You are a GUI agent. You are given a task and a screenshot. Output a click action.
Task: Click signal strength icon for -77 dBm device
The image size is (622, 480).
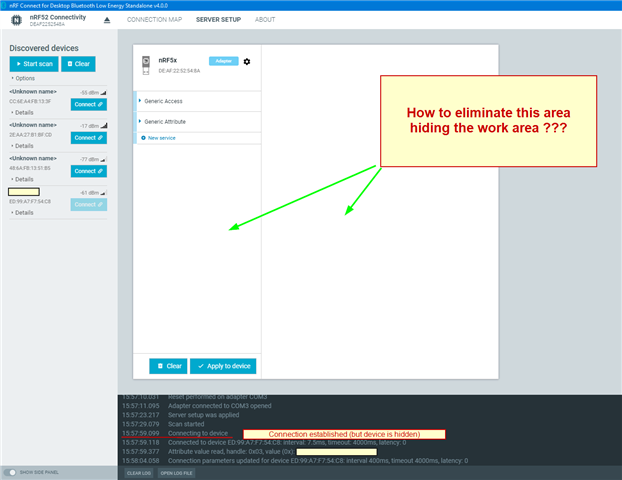coord(104,159)
